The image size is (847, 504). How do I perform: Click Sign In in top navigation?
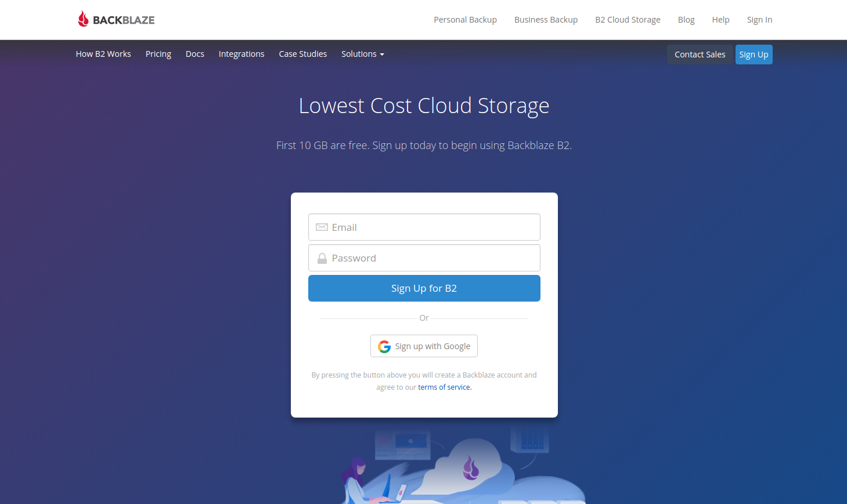pyautogui.click(x=759, y=20)
